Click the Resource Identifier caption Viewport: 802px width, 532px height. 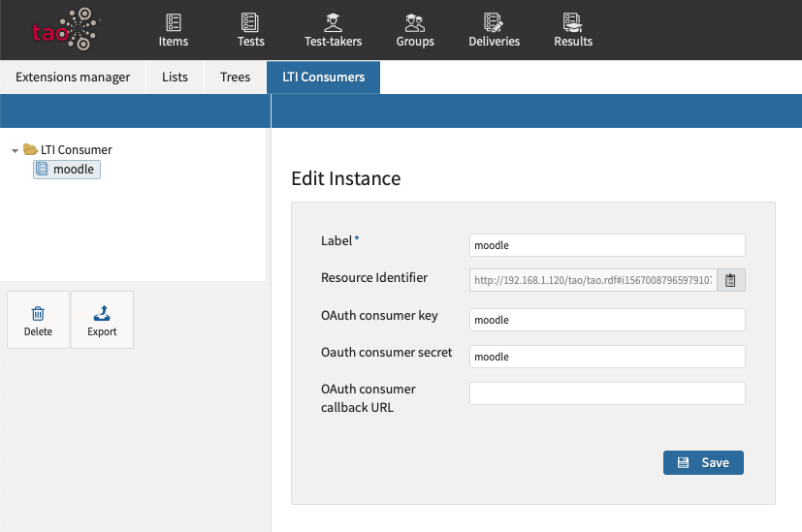[x=374, y=277]
